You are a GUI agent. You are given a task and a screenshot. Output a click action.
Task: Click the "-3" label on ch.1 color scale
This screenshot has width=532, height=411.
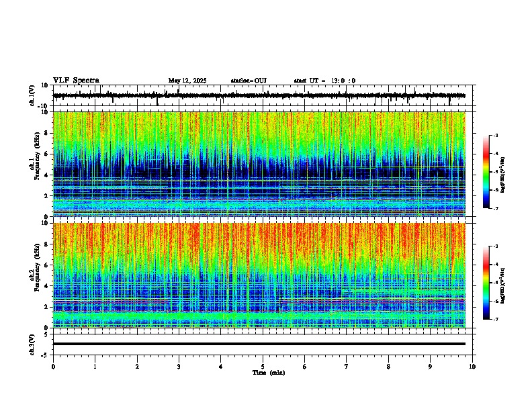coord(496,135)
